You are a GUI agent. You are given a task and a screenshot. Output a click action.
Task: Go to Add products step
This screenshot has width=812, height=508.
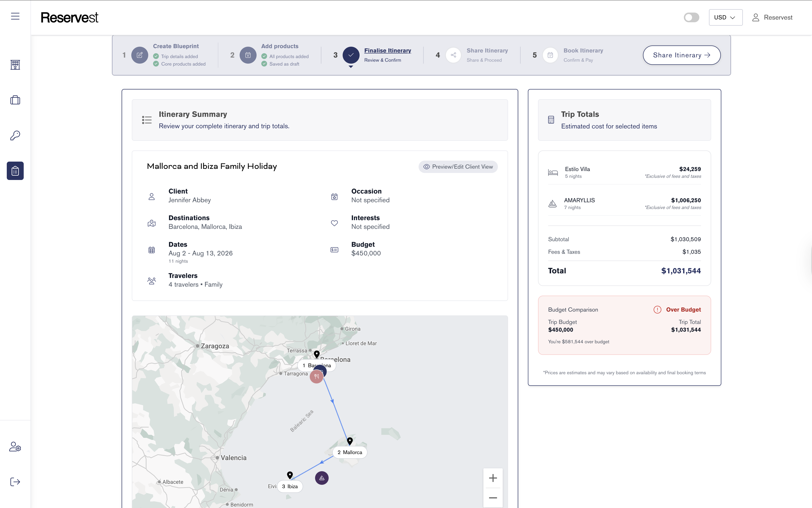pyautogui.click(x=279, y=46)
